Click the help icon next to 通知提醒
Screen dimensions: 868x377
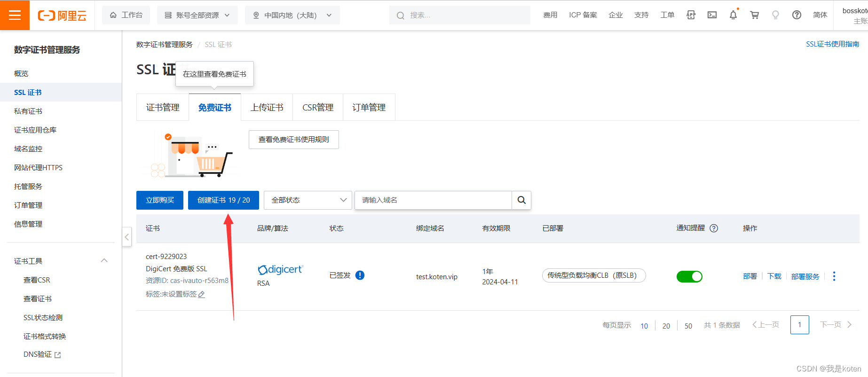pos(714,228)
